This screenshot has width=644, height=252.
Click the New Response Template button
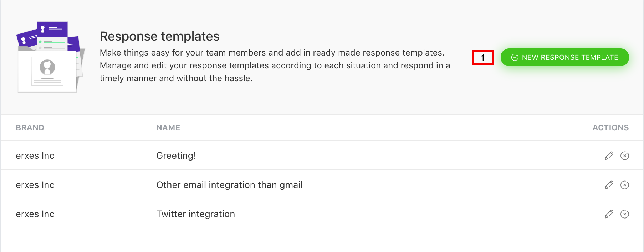click(564, 57)
